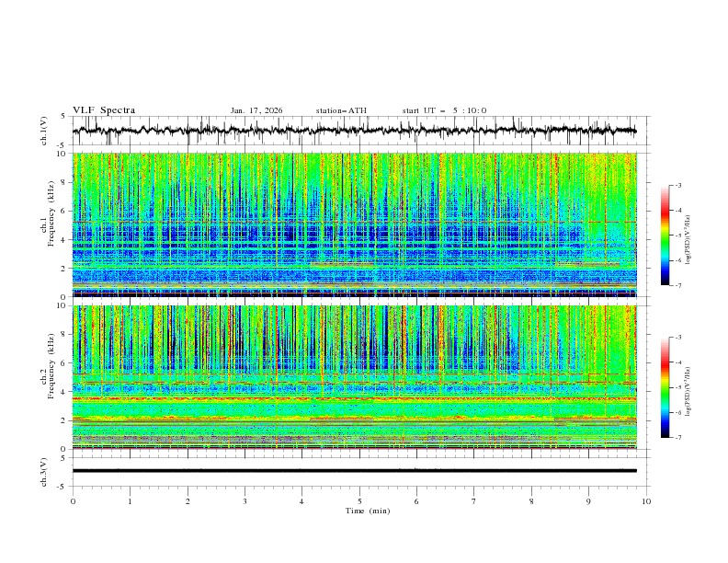This screenshot has height=563, width=728.
Task: Click the time axis tick label '5'
Action: (359, 501)
